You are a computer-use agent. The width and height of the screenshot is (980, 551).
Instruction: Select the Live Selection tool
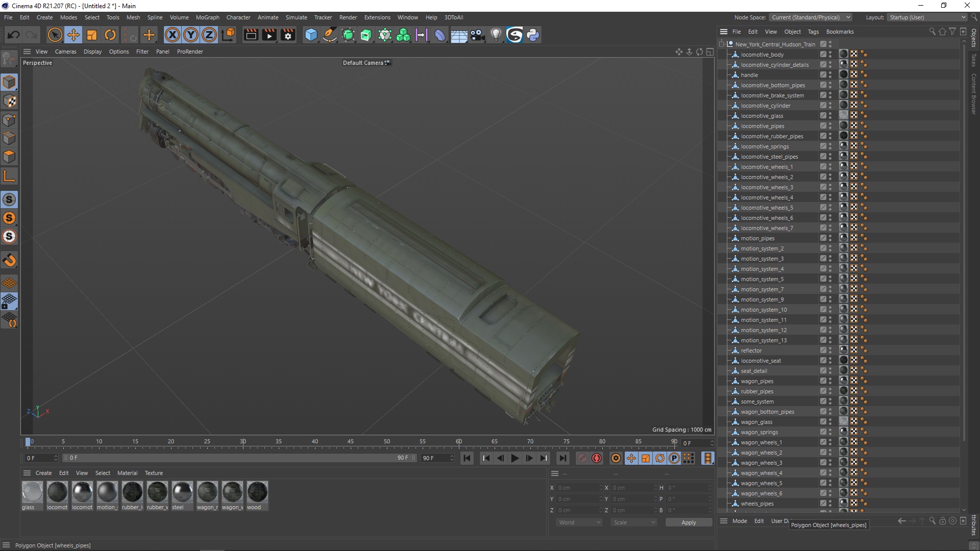(x=55, y=35)
